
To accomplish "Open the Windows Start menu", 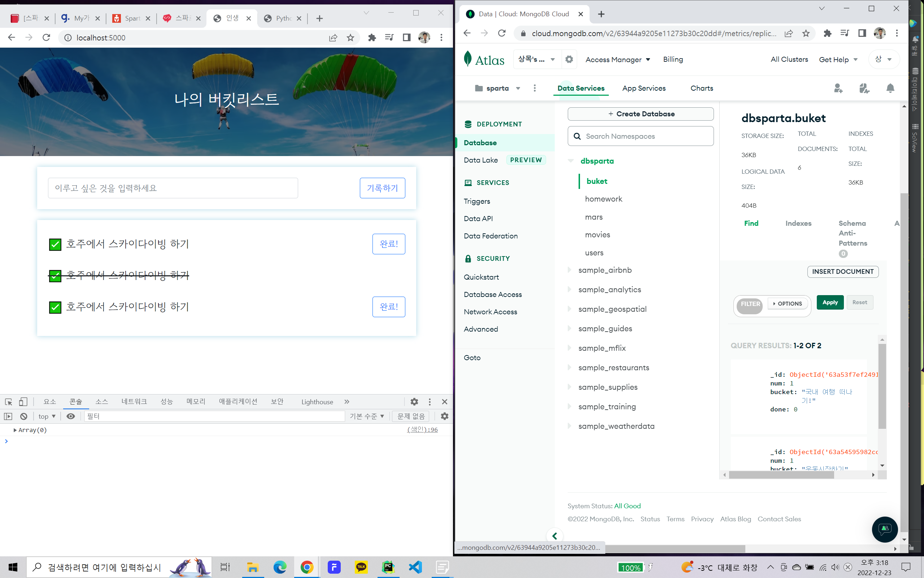I will (x=13, y=567).
